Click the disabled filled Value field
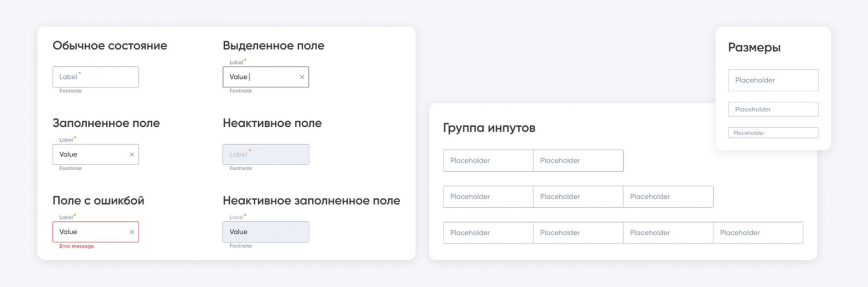The height and width of the screenshot is (287, 868). click(266, 232)
